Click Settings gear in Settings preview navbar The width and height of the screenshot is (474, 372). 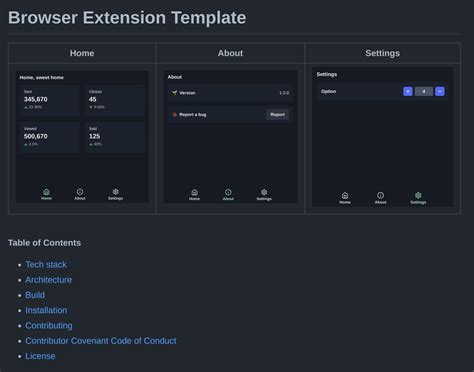coord(418,195)
